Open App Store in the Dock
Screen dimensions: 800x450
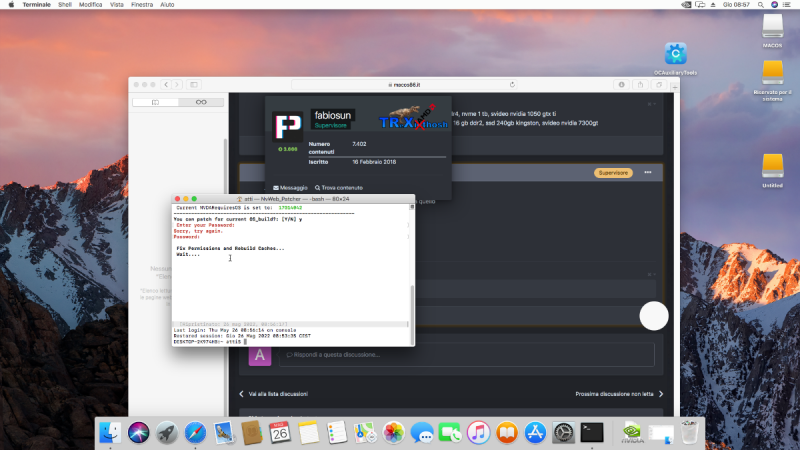coord(534,433)
